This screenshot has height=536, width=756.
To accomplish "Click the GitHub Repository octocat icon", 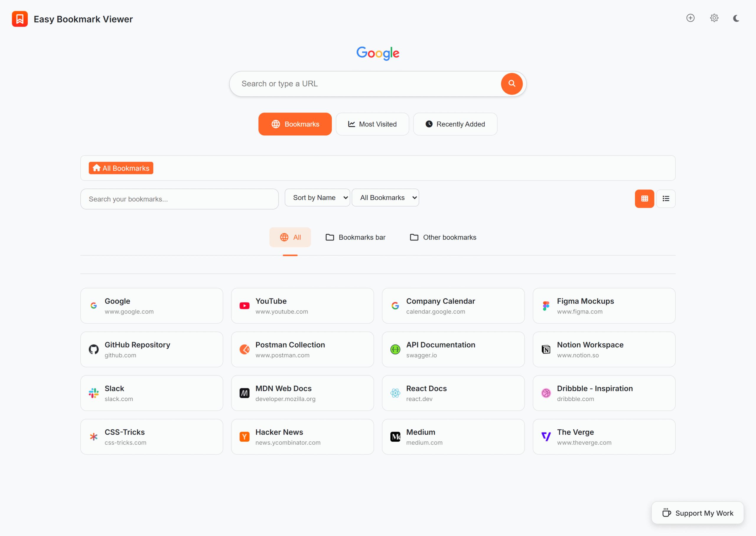I will tap(94, 349).
